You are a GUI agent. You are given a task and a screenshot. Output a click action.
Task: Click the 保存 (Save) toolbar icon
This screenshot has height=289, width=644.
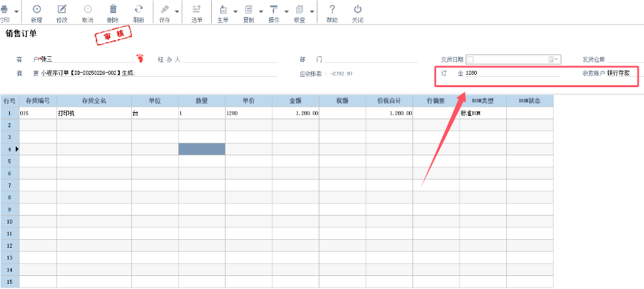(x=165, y=9)
